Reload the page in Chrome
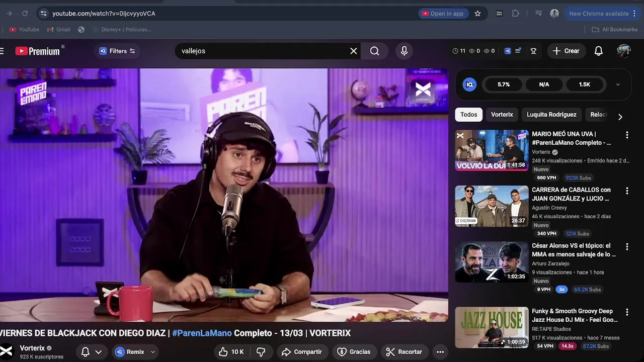Screen dimensions: 644x362 tap(25, 14)
